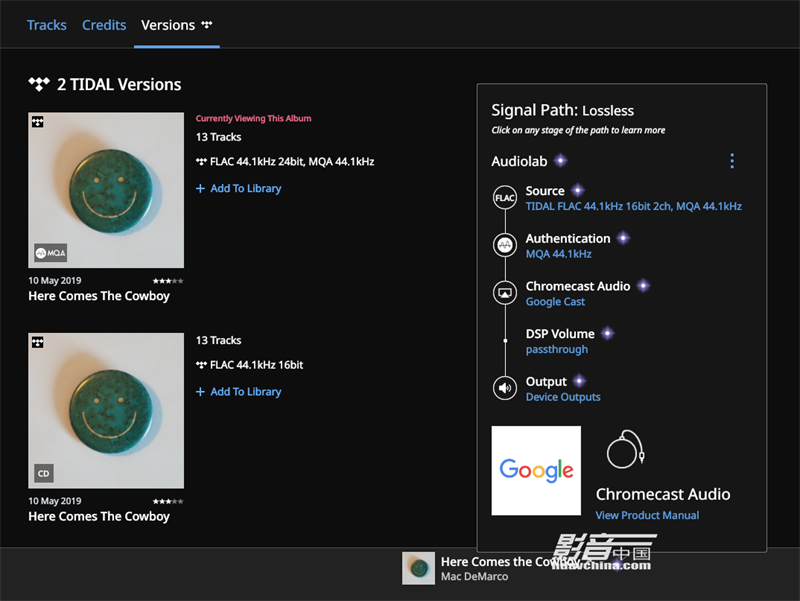Click the now-playing album thumbnail in footer
The height and width of the screenshot is (601, 800).
click(418, 568)
